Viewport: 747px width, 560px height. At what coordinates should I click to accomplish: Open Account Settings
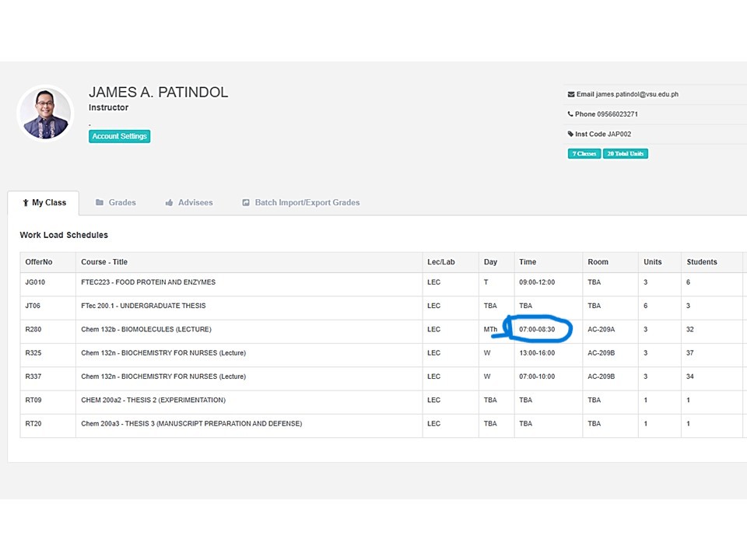coord(119,136)
